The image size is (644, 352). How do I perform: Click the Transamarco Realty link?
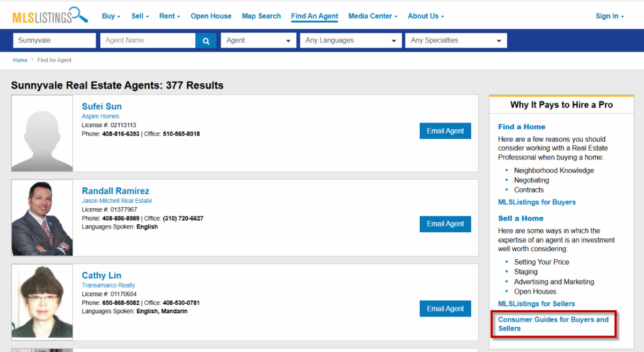[x=108, y=285]
